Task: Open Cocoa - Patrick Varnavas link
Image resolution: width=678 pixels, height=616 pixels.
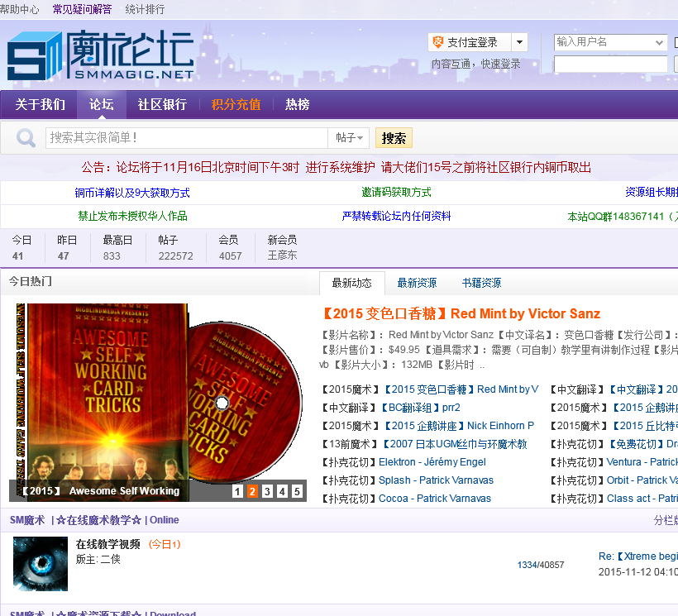Action: point(435,499)
